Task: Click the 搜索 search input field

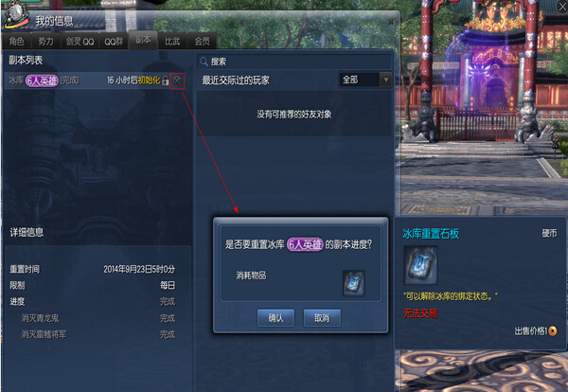Action: [294, 62]
